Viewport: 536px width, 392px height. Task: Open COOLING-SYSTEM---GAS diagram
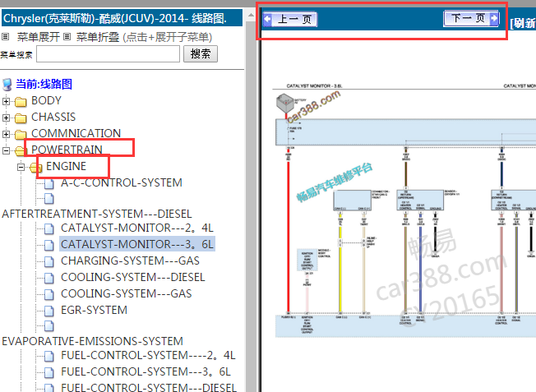click(x=126, y=293)
